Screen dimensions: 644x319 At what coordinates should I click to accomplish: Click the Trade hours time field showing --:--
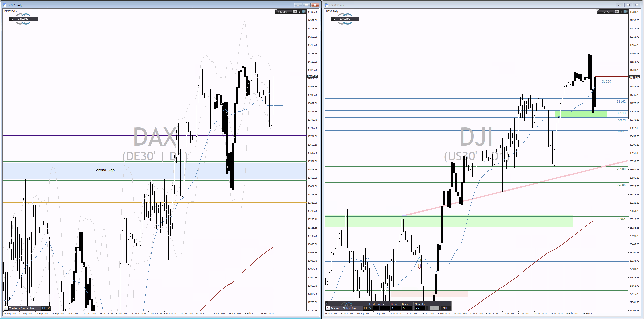[385, 308]
